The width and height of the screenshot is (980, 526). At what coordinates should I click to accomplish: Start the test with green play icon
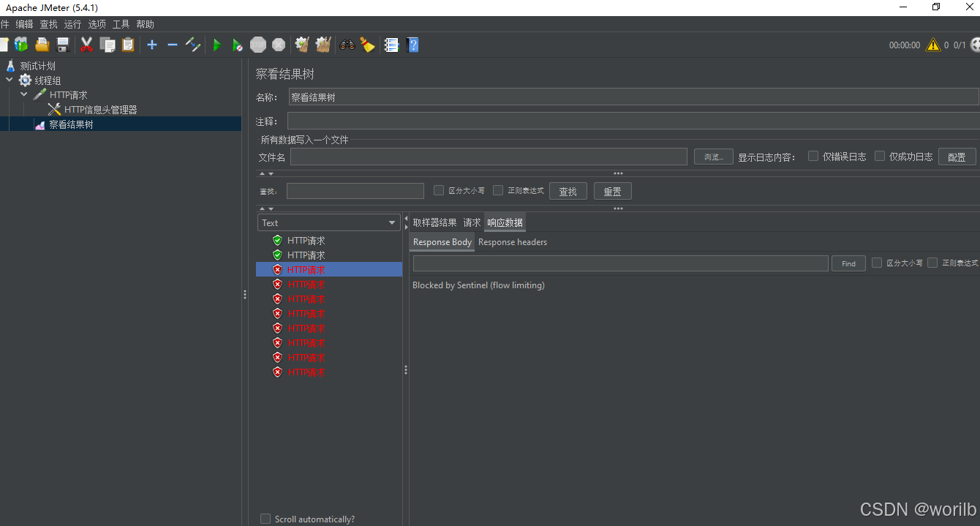click(217, 45)
